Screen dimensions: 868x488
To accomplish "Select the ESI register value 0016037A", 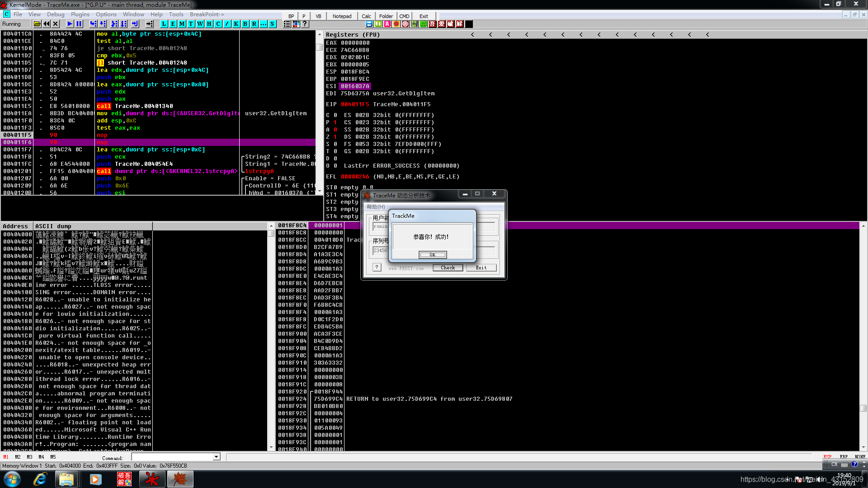I will (x=355, y=86).
